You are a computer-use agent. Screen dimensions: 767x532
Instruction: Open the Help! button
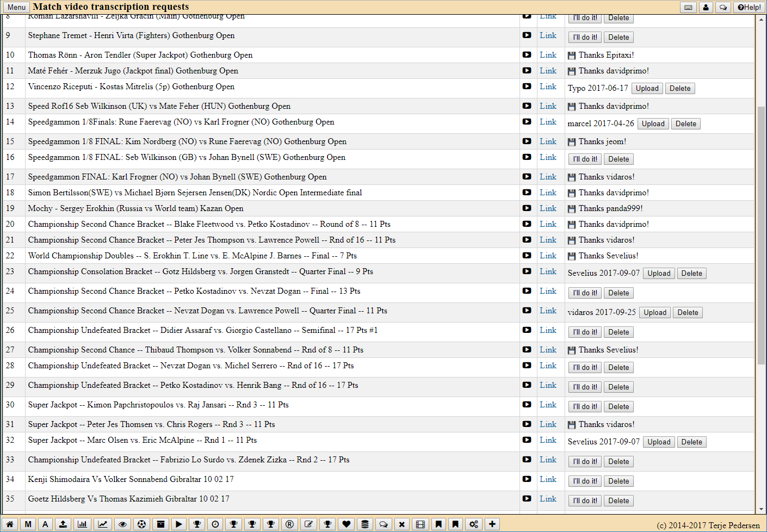coord(749,7)
